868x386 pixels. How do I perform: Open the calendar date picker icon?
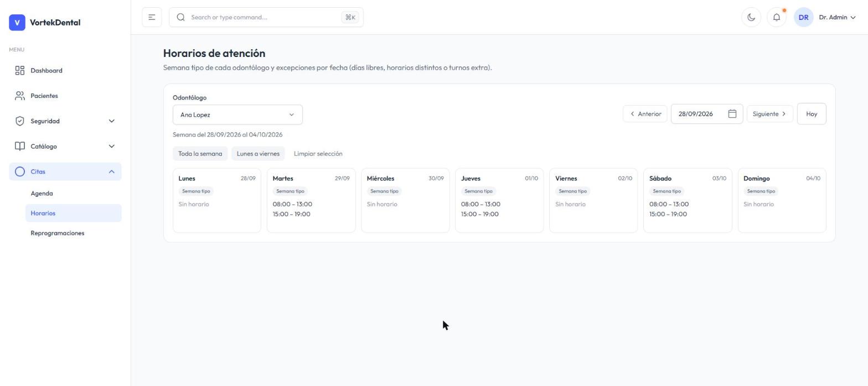tap(732, 114)
